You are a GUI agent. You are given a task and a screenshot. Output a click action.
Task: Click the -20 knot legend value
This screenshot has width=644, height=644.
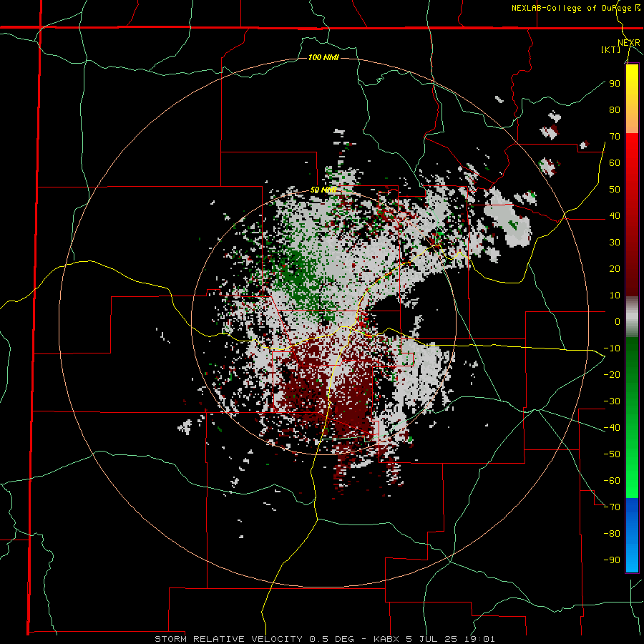pyautogui.click(x=612, y=374)
